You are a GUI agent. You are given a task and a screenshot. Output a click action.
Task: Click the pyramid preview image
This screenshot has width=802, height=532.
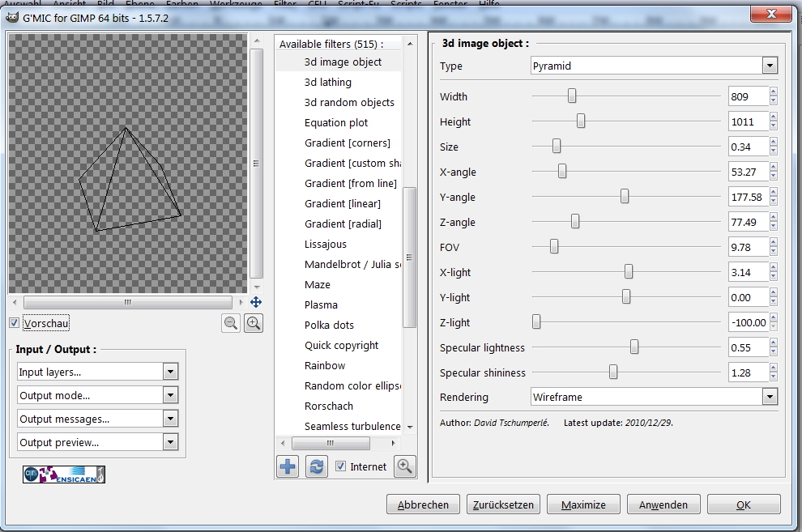pyautogui.click(x=128, y=164)
